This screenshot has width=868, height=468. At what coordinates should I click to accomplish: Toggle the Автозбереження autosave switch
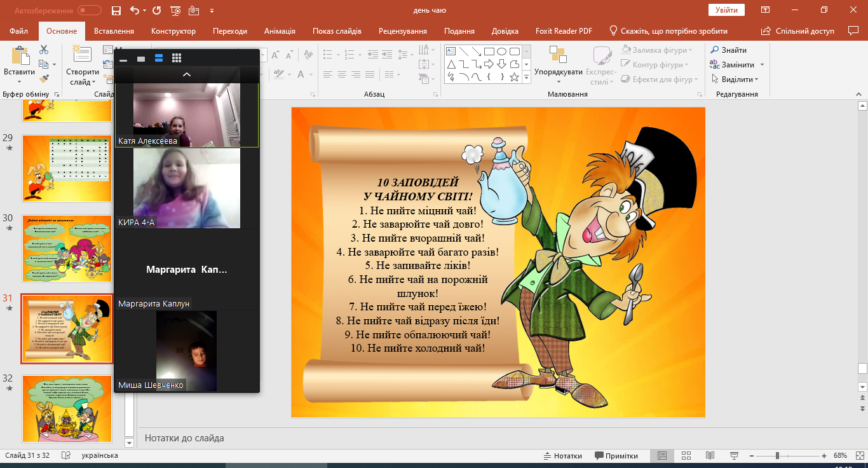pyautogui.click(x=89, y=10)
